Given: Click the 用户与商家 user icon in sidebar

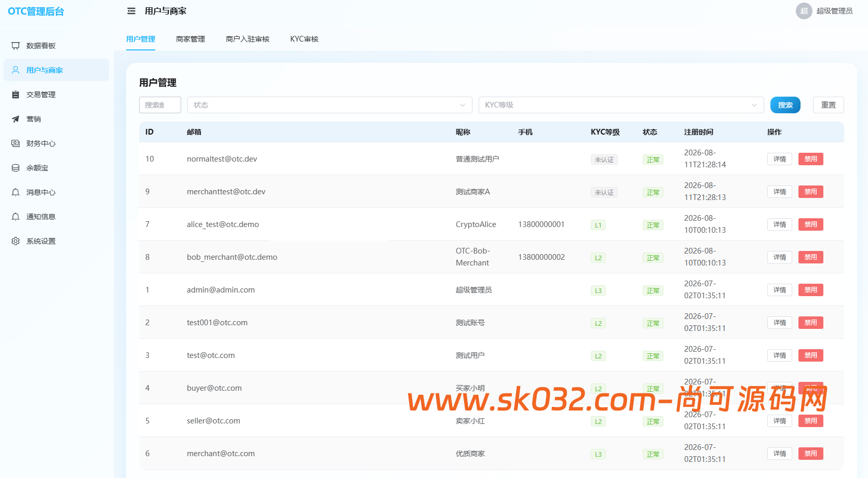Looking at the screenshot, I should pyautogui.click(x=16, y=70).
